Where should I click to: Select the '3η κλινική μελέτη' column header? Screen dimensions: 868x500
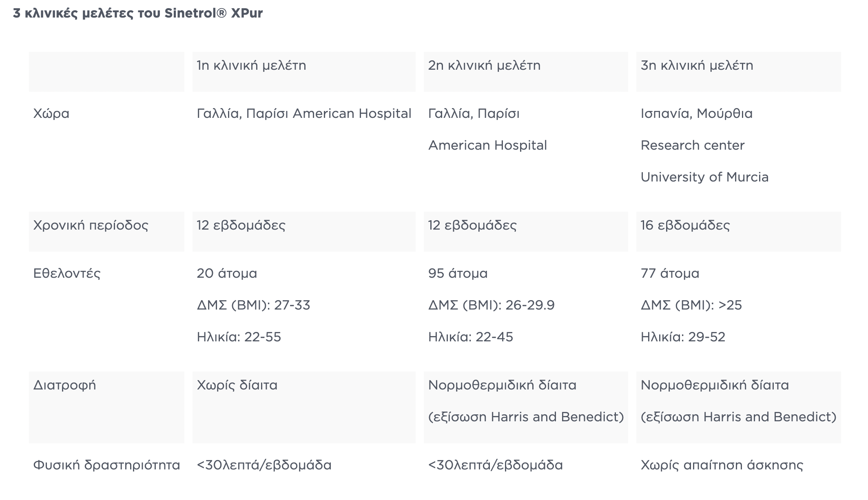tap(697, 66)
